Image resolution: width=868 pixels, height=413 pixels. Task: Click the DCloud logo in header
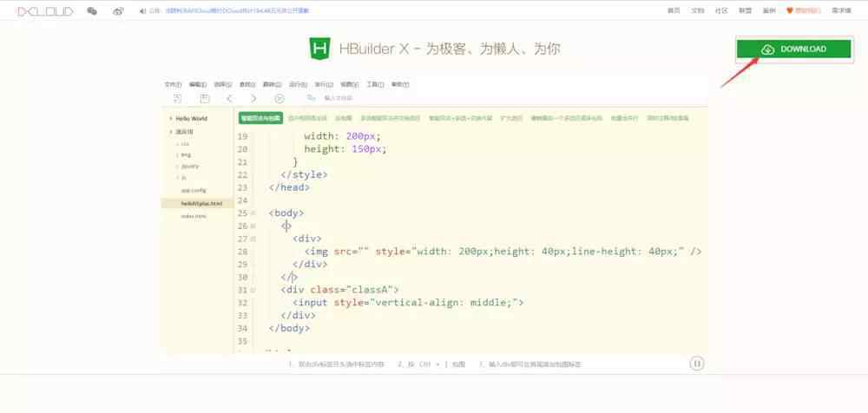tap(45, 11)
